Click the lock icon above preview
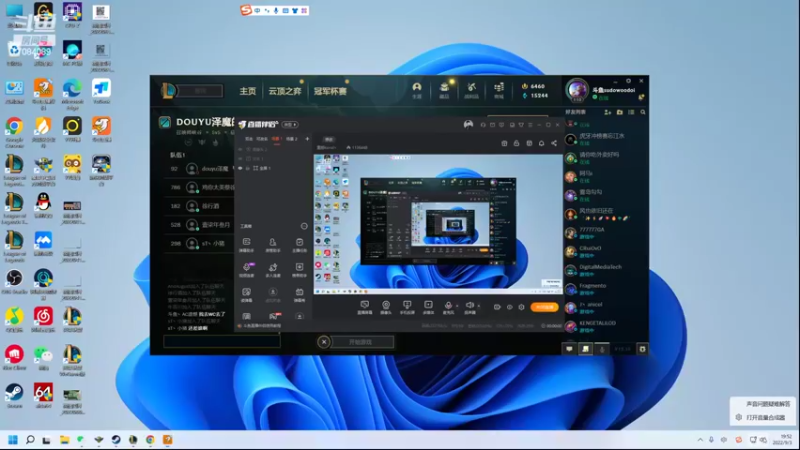 (516, 143)
